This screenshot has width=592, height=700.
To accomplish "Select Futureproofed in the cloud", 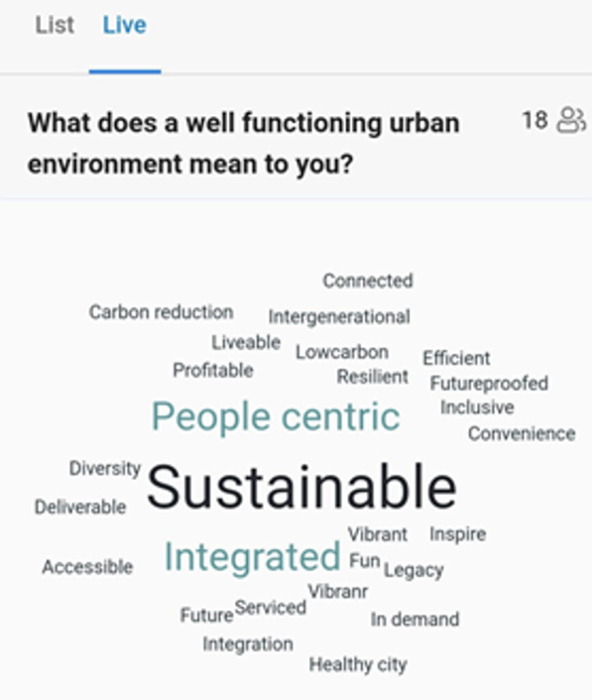I will coord(489,383).
